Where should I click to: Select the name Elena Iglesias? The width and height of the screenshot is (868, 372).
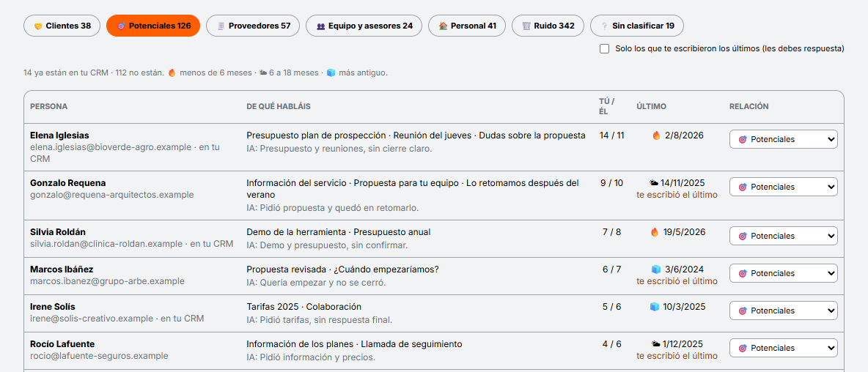(59, 135)
